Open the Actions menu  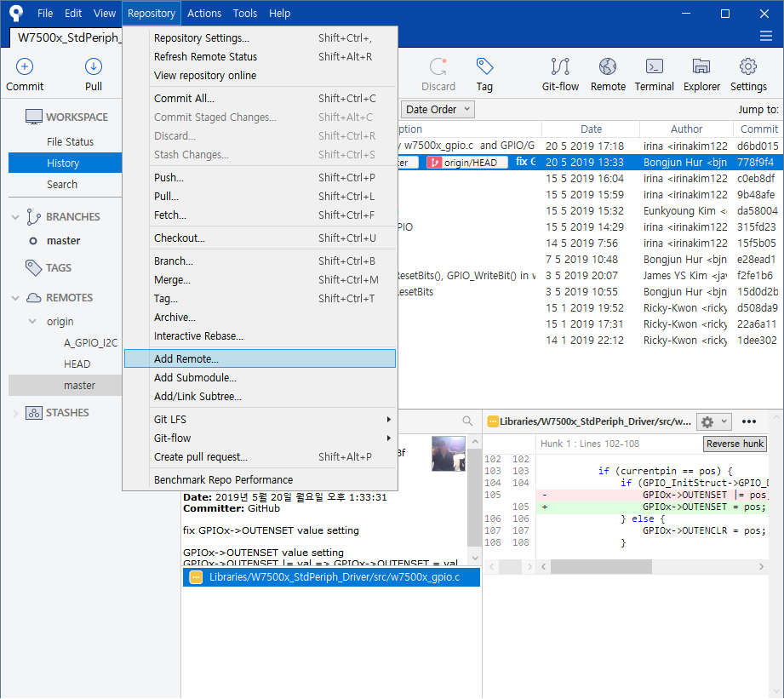point(204,14)
